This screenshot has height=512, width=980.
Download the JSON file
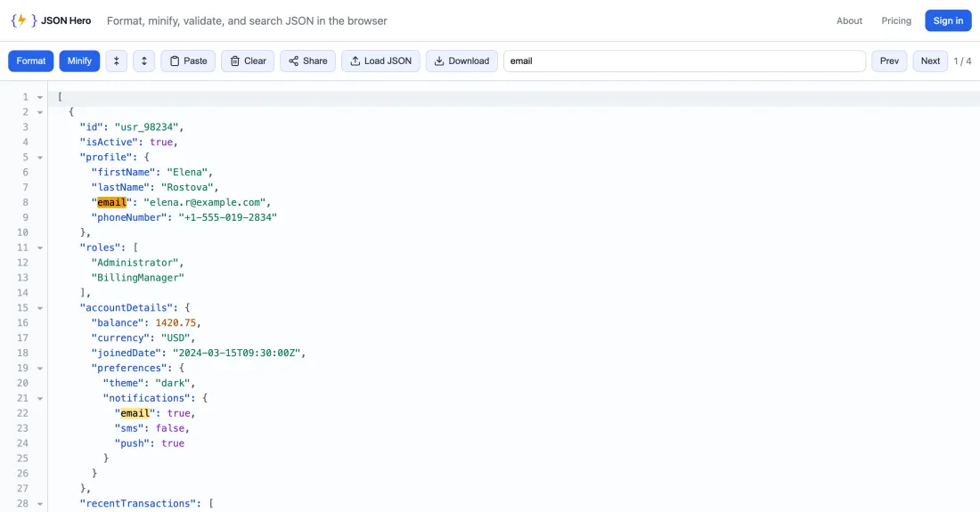(x=461, y=61)
